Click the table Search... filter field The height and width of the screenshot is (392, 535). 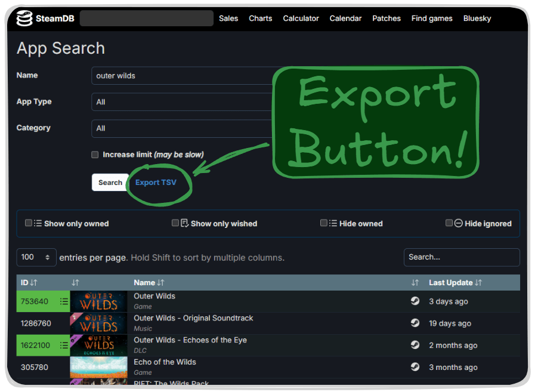[461, 257]
